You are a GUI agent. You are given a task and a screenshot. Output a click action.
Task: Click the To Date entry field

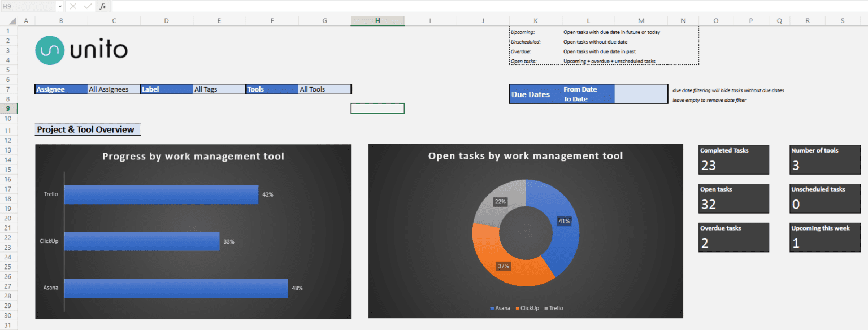[640, 99]
